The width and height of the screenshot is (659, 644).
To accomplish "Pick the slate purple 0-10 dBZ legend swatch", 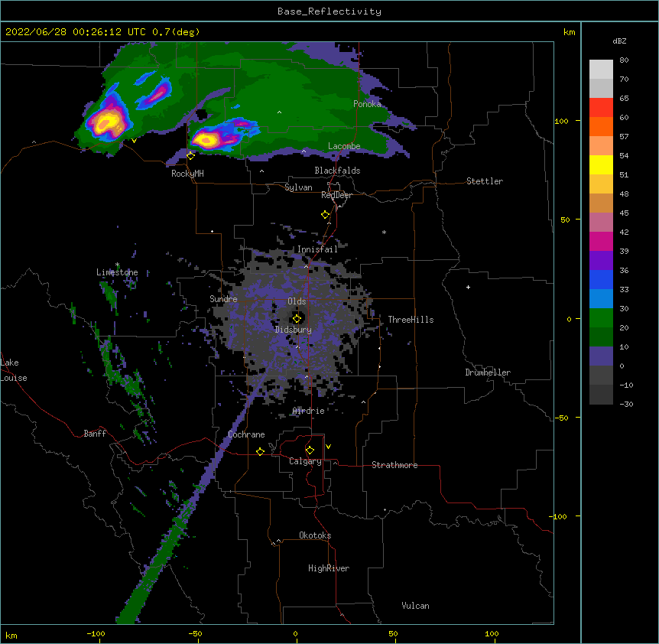I will pos(601,356).
